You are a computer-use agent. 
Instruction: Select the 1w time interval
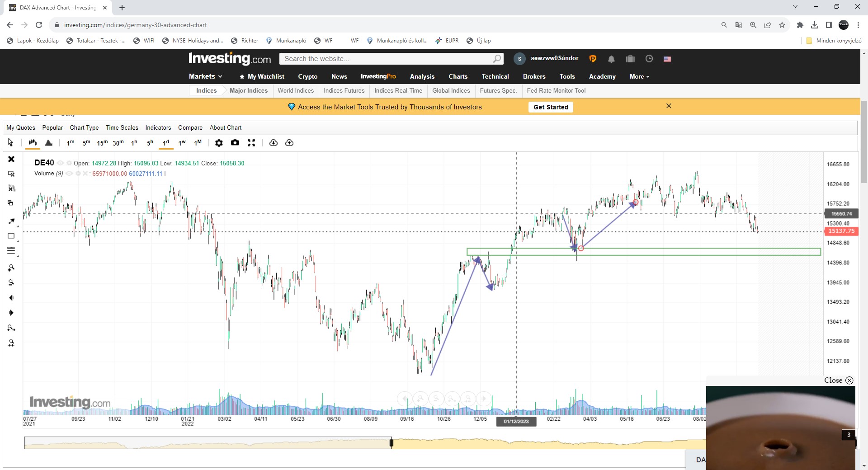[182, 143]
